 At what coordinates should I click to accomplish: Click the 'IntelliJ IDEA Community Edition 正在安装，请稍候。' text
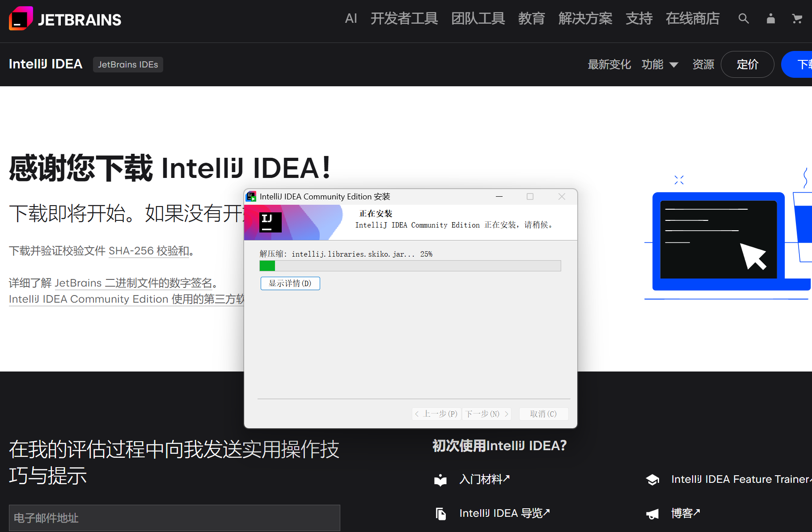pyautogui.click(x=454, y=225)
